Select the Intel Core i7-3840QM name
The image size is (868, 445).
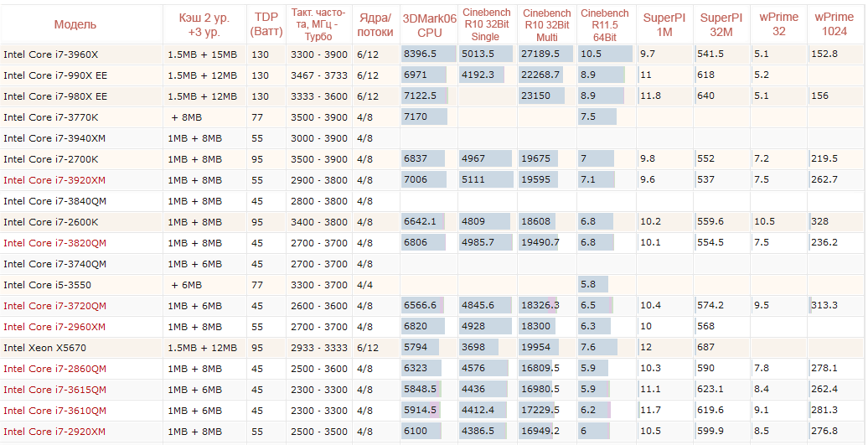coord(54,201)
